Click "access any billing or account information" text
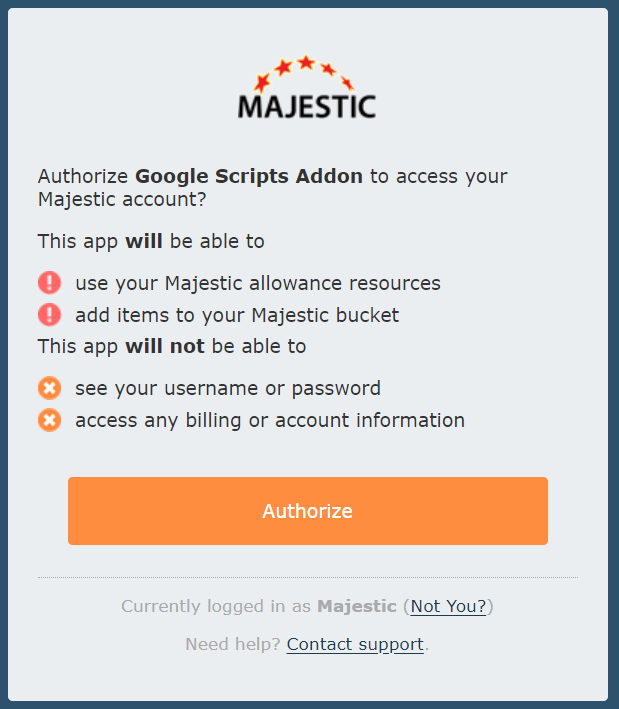 (x=269, y=420)
